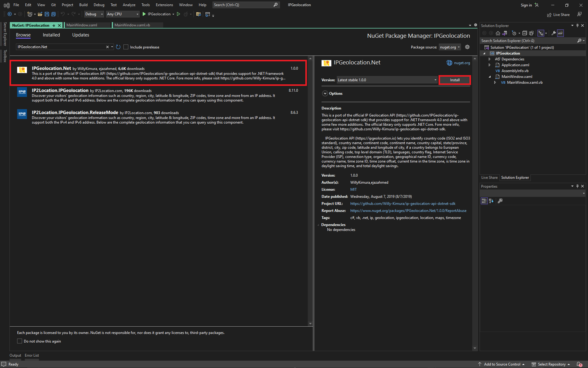
Task: Click the Properties window icon in Solution Explorer toolbar
Action: click(x=553, y=33)
